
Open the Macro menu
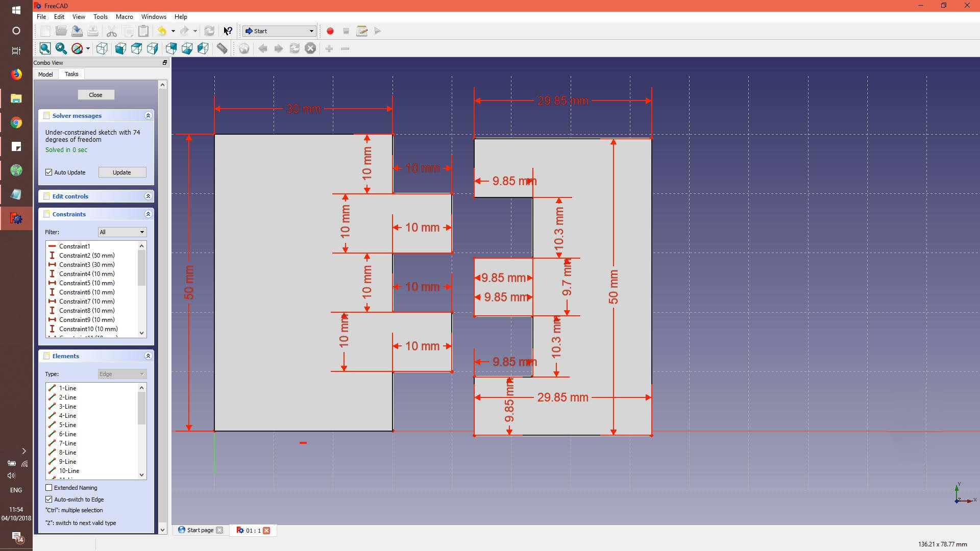point(124,17)
